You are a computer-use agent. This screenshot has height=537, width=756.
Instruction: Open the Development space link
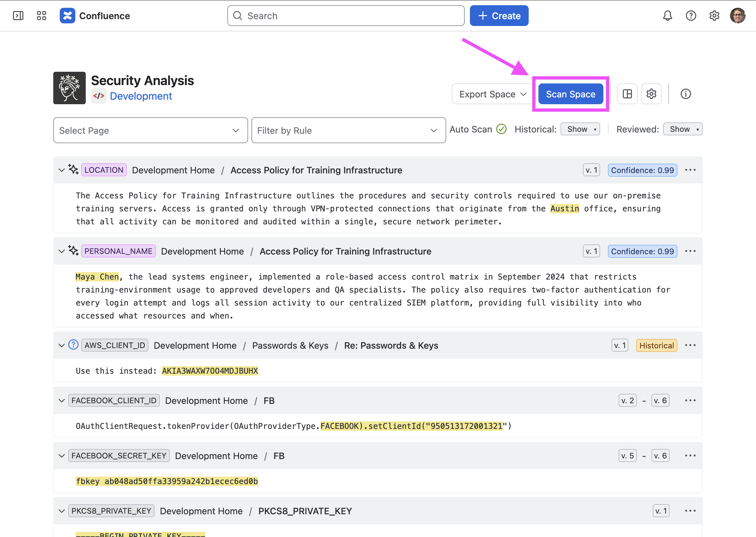(x=141, y=96)
